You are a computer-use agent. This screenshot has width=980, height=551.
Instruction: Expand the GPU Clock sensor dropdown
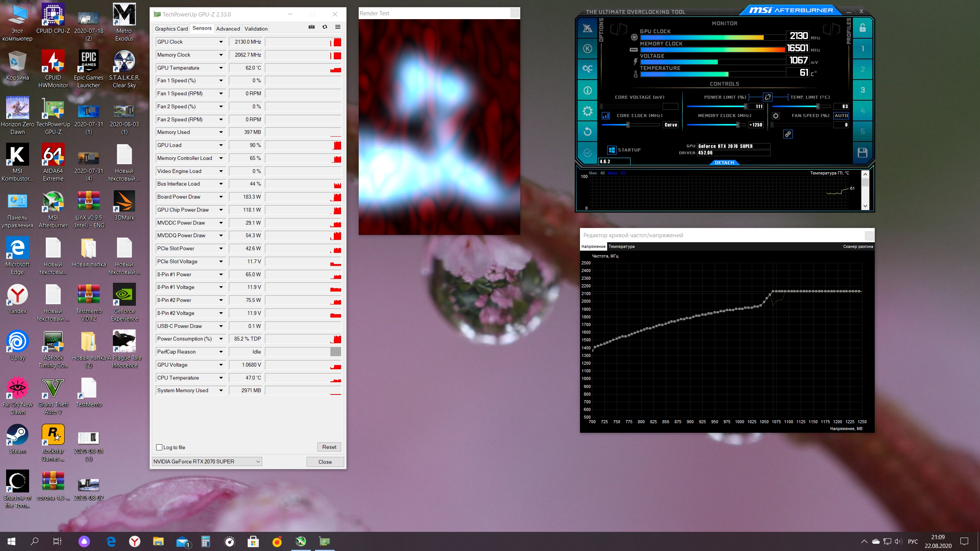pyautogui.click(x=221, y=42)
